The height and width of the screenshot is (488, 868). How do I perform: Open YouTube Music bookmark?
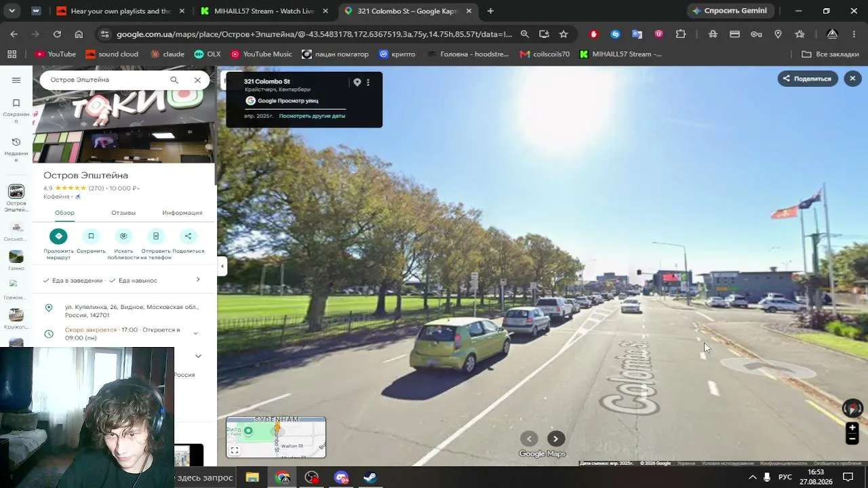[261, 54]
